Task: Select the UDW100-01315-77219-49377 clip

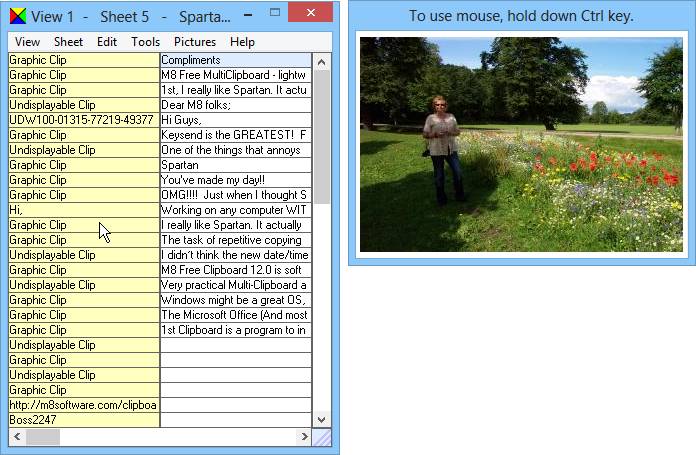Action: 84,120
